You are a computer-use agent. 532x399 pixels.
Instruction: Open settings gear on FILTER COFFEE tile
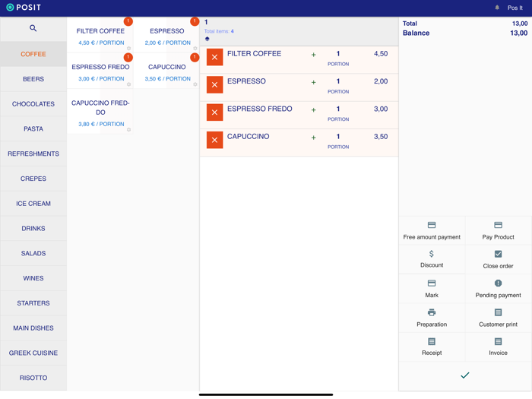coord(128,48)
